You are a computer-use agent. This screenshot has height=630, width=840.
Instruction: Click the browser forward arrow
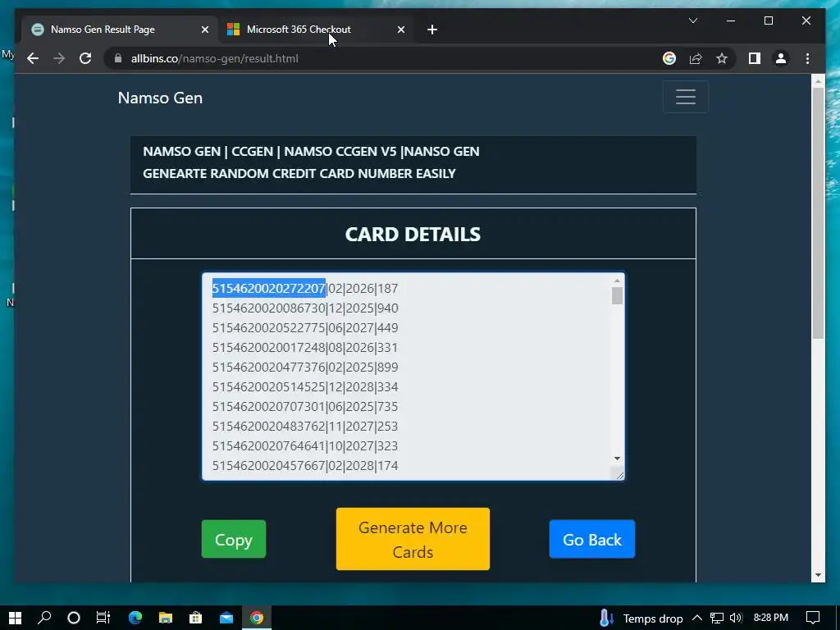pos(59,58)
